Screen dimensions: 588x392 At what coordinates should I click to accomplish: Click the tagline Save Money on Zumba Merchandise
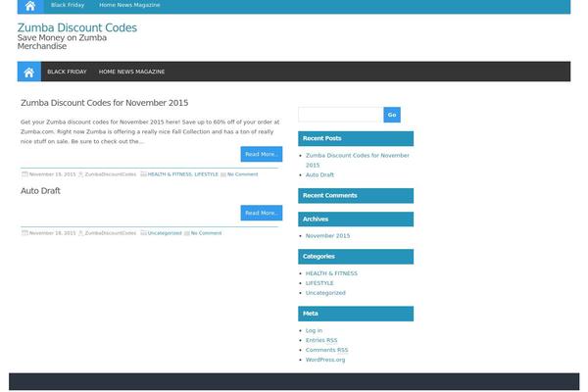point(62,42)
